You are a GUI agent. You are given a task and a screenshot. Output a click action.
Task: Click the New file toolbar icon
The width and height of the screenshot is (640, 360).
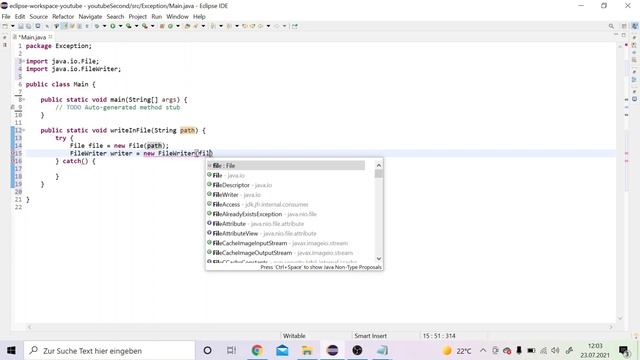click(5, 26)
